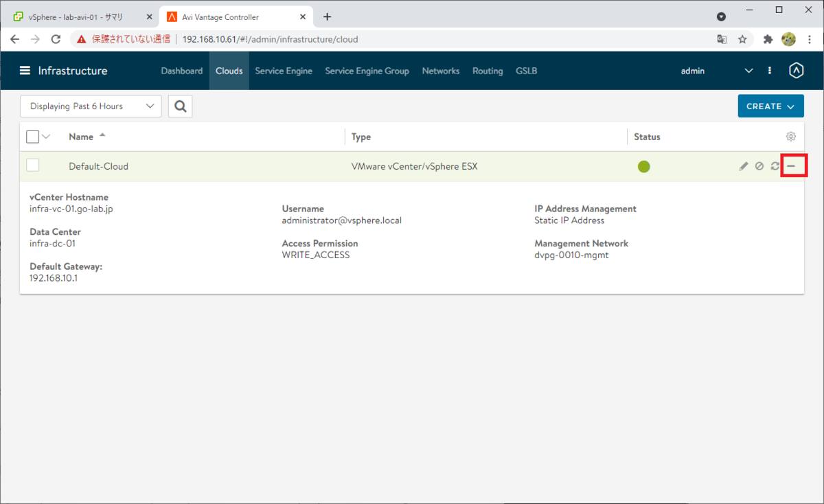Reload the page
The image size is (824, 504).
tap(56, 39)
